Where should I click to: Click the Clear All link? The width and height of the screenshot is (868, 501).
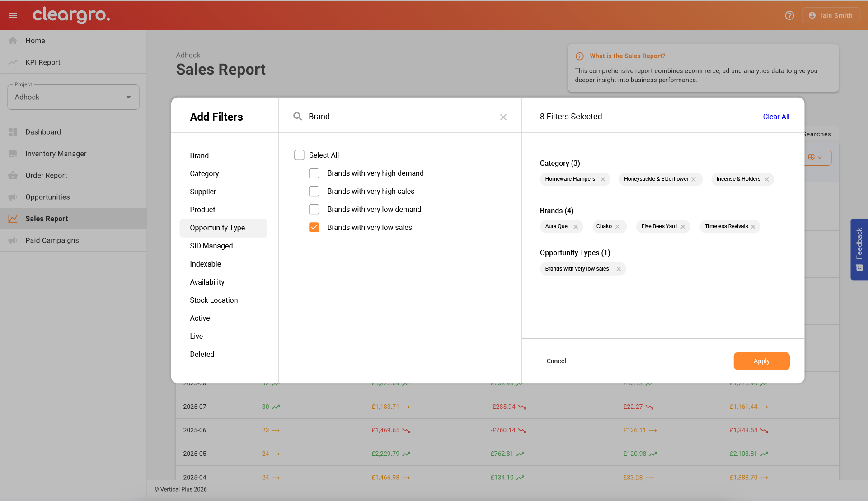[776, 117]
